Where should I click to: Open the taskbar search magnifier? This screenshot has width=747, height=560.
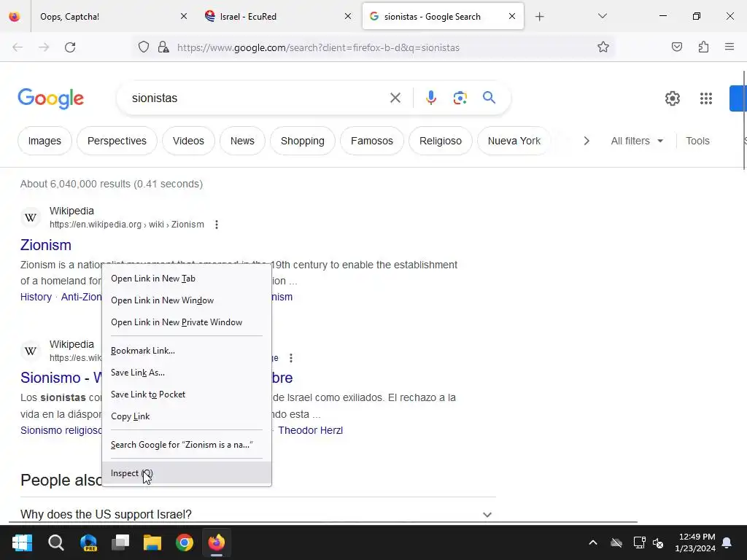[55, 542]
